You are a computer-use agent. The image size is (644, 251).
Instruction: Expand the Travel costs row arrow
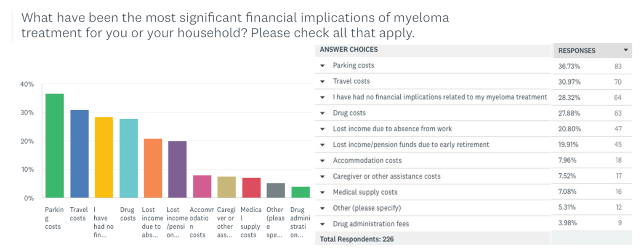click(x=322, y=81)
